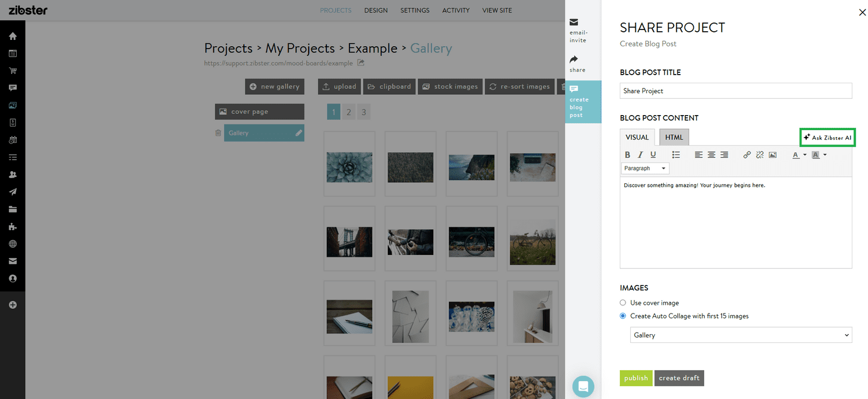
Task: Click inside the blog post content text area
Action: tap(736, 223)
